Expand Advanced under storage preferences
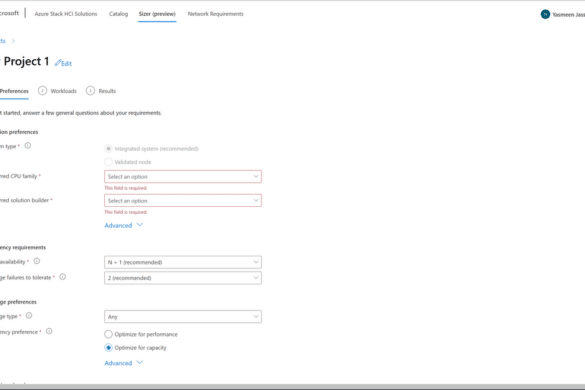This screenshot has width=585, height=390. coord(123,363)
